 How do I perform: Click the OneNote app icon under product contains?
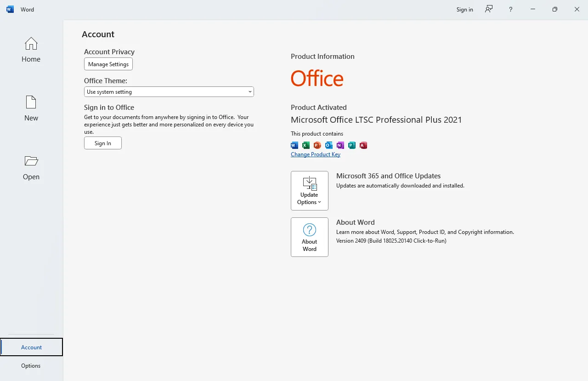pyautogui.click(x=340, y=145)
